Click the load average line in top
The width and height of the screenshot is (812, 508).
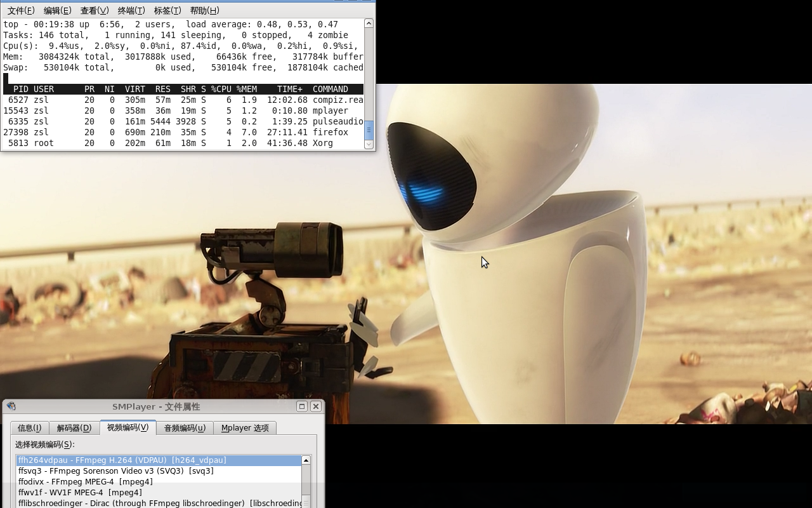[171, 24]
